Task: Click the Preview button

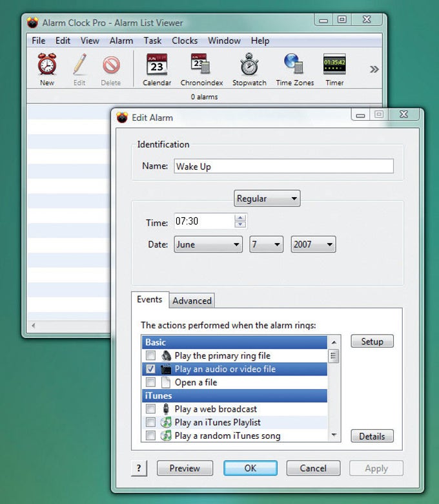Action: pos(185,468)
